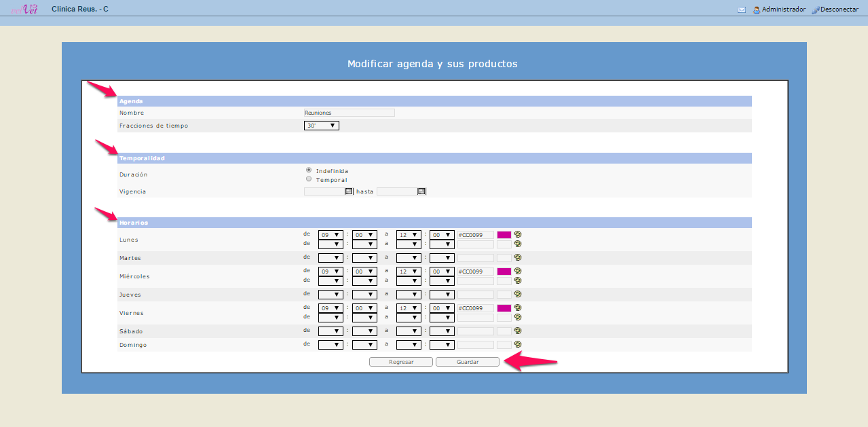
Task: Open Miércoles first end hour dropdown
Action: 409,272
